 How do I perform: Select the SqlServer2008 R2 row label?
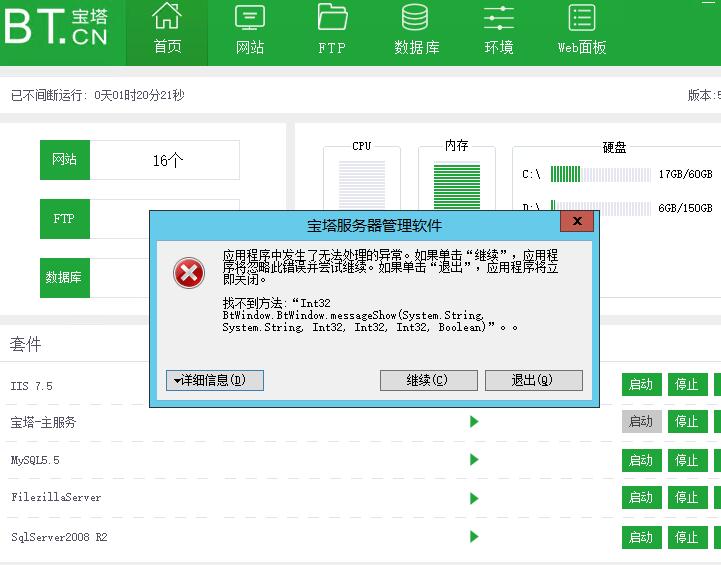[59, 537]
